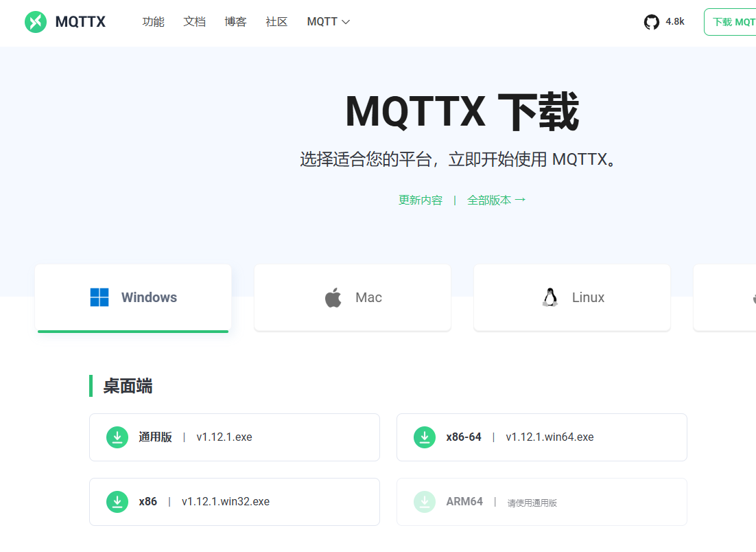Click the 4.8k GitHub stars count
Viewport: 756px width, 552px height.
click(x=675, y=22)
